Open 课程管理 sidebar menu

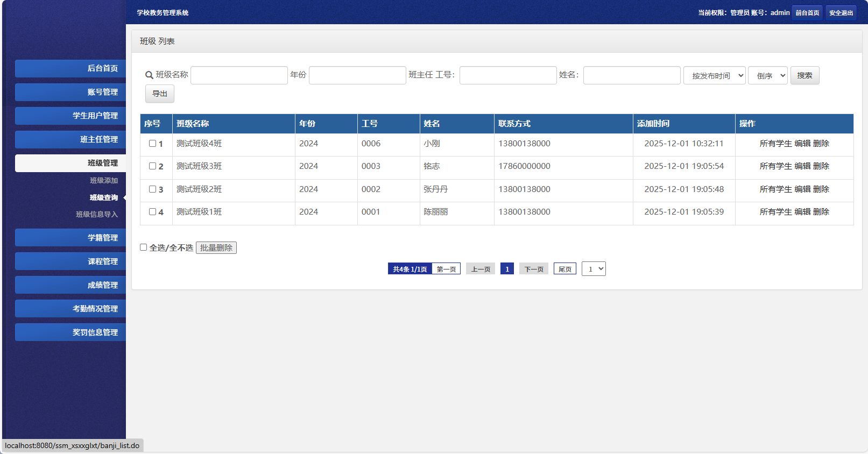coord(70,261)
